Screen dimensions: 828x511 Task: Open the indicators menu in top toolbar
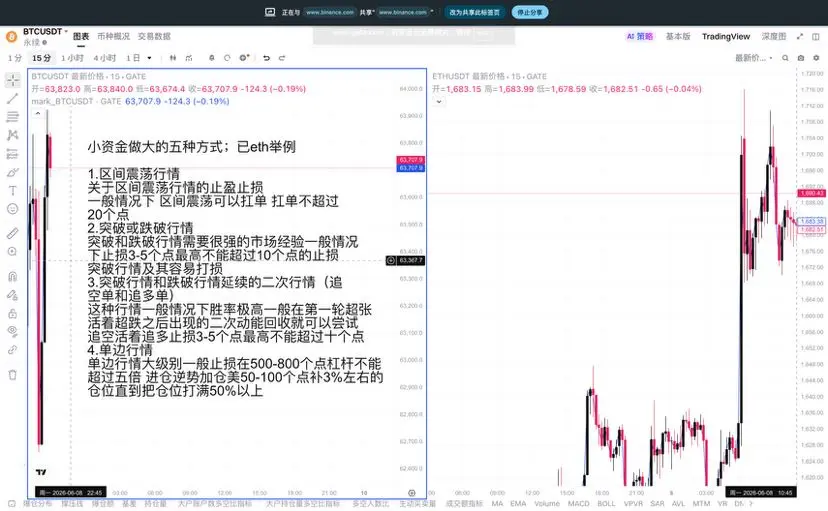click(x=189, y=58)
